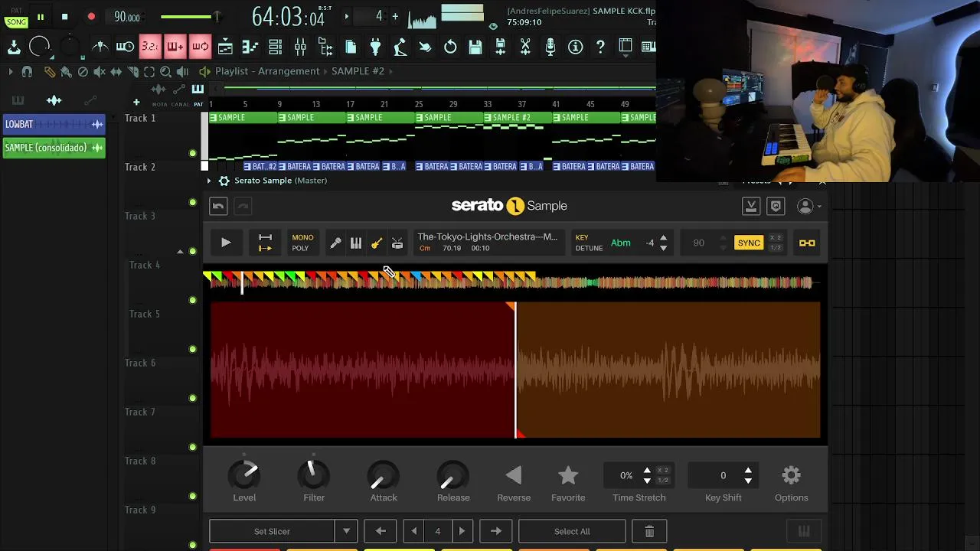Screen dimensions: 980x551
Task: Click the microphone one-click recording icon
Action: [550, 47]
